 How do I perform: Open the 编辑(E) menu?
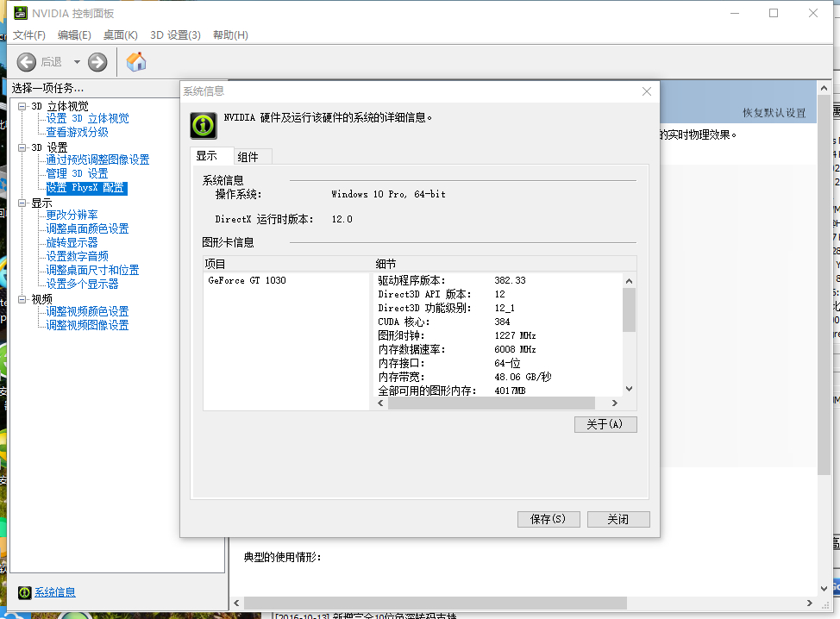click(x=74, y=34)
